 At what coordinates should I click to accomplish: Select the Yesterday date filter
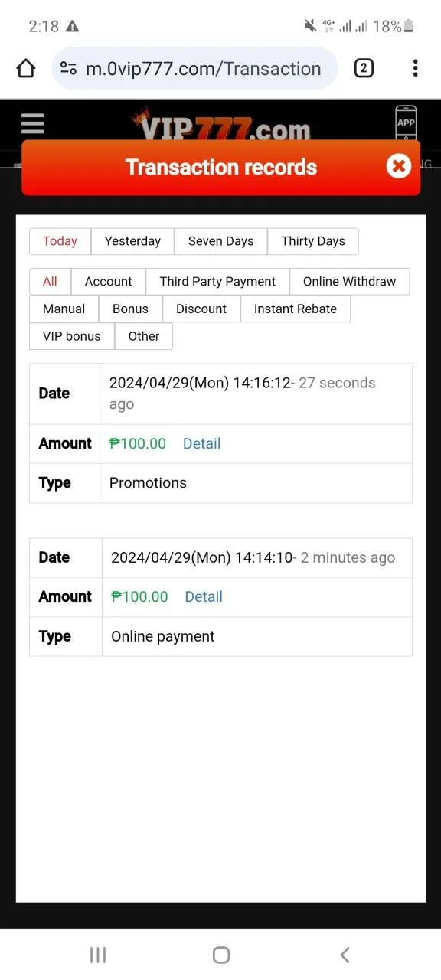click(x=132, y=241)
